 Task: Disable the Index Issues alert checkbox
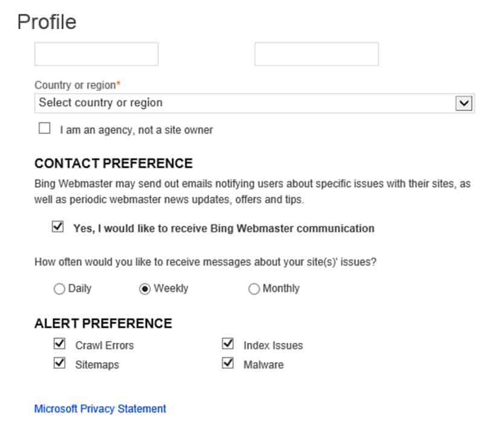(x=228, y=343)
